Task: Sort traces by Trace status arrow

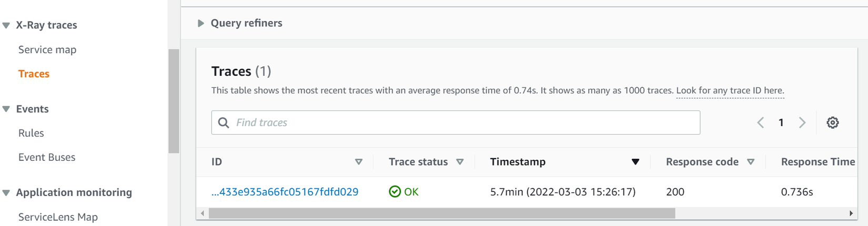Action: click(x=460, y=162)
